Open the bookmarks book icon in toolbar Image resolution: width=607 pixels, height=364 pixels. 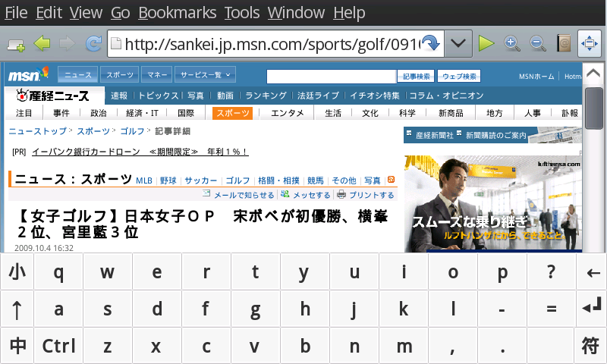(x=563, y=43)
